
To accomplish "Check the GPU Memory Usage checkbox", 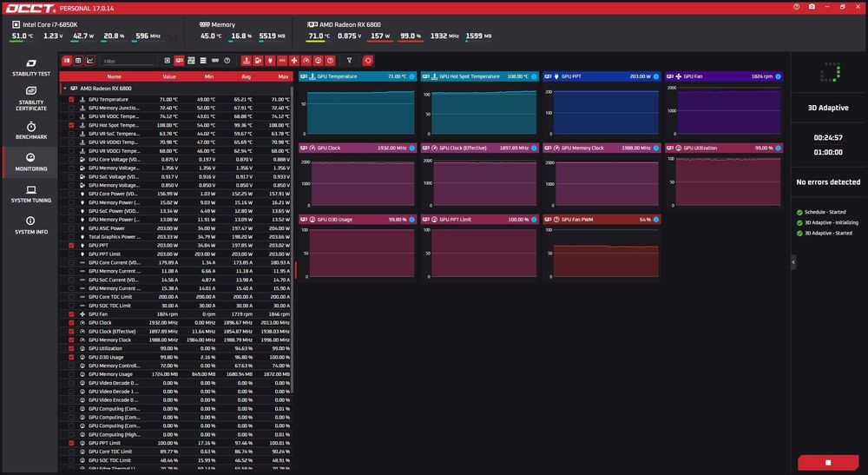I will 71,374.
